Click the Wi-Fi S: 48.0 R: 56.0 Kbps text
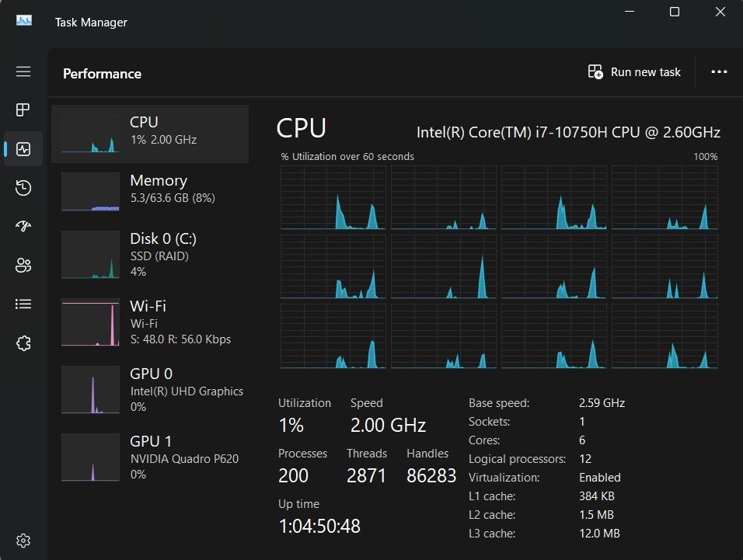Image resolution: width=743 pixels, height=560 pixels. click(180, 339)
